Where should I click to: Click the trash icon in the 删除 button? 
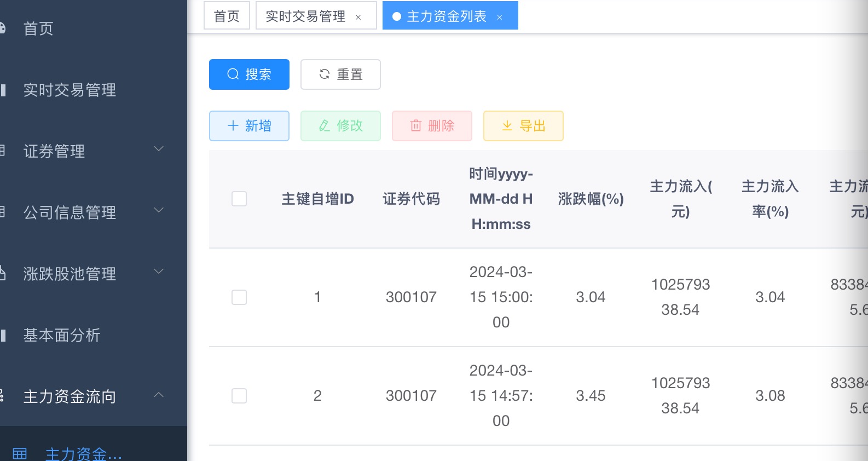coord(416,125)
